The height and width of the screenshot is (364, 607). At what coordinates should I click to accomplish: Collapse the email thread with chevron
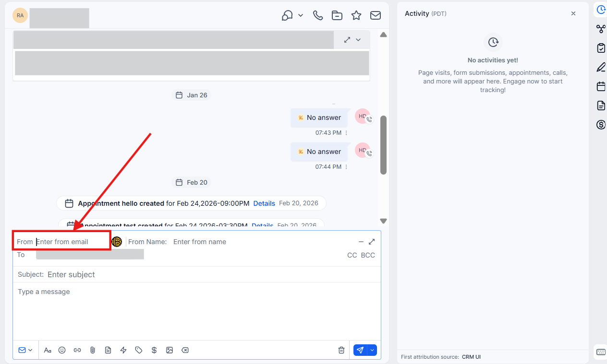358,40
